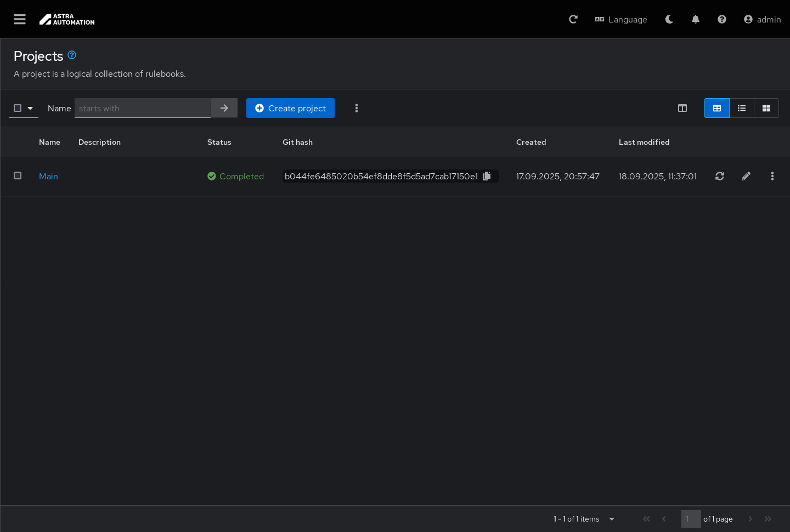The height and width of the screenshot is (532, 790).
Task: Toggle the select-all checkbox in toolbar
Action: click(18, 108)
